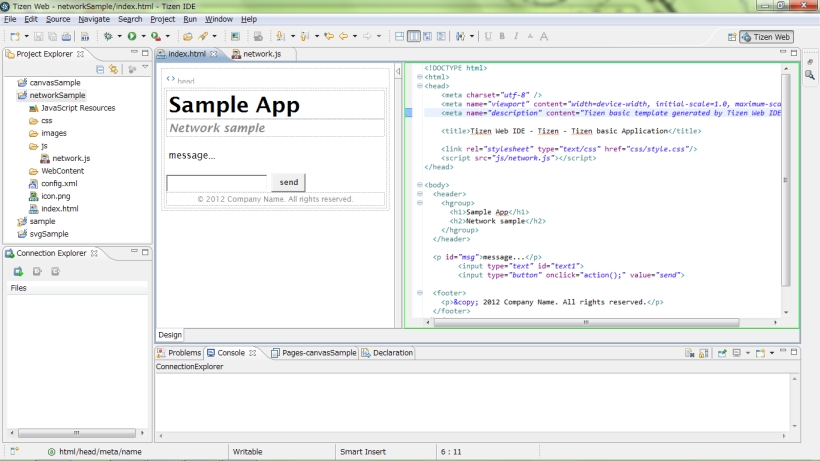Select the horizontal split pane layout toggle

pyautogui.click(x=400, y=36)
